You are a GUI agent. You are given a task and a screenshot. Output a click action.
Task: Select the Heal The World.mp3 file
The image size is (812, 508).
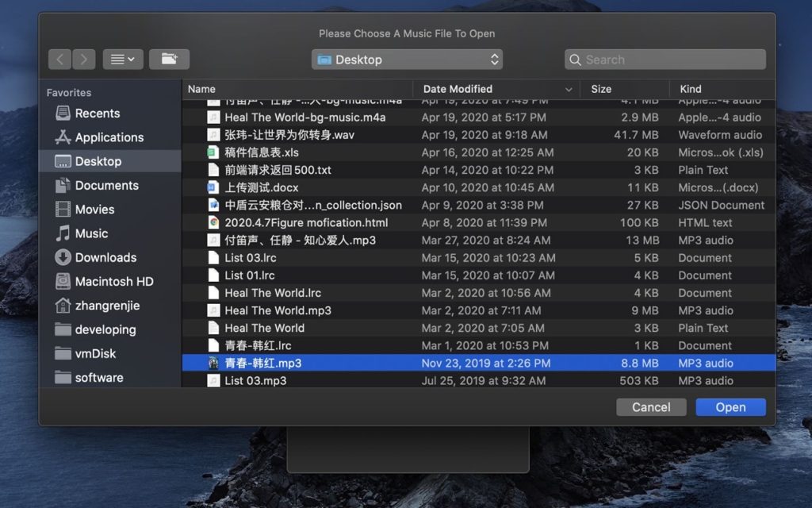point(278,310)
